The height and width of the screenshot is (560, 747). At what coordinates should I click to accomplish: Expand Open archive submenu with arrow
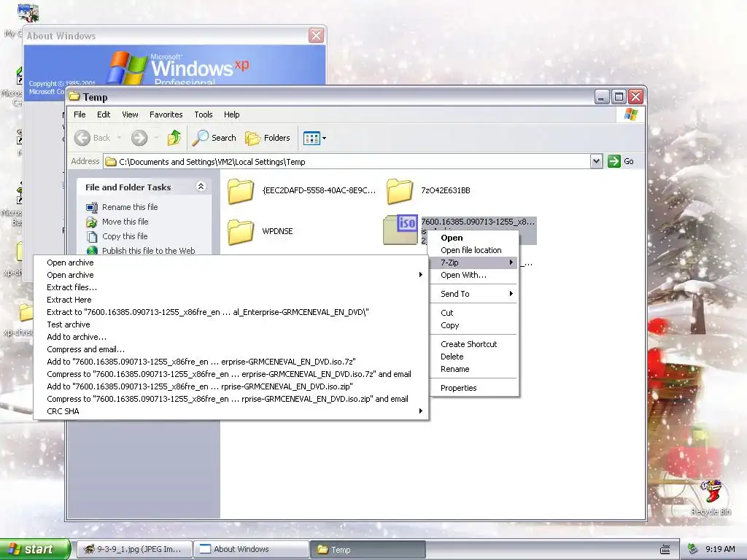pos(231,275)
